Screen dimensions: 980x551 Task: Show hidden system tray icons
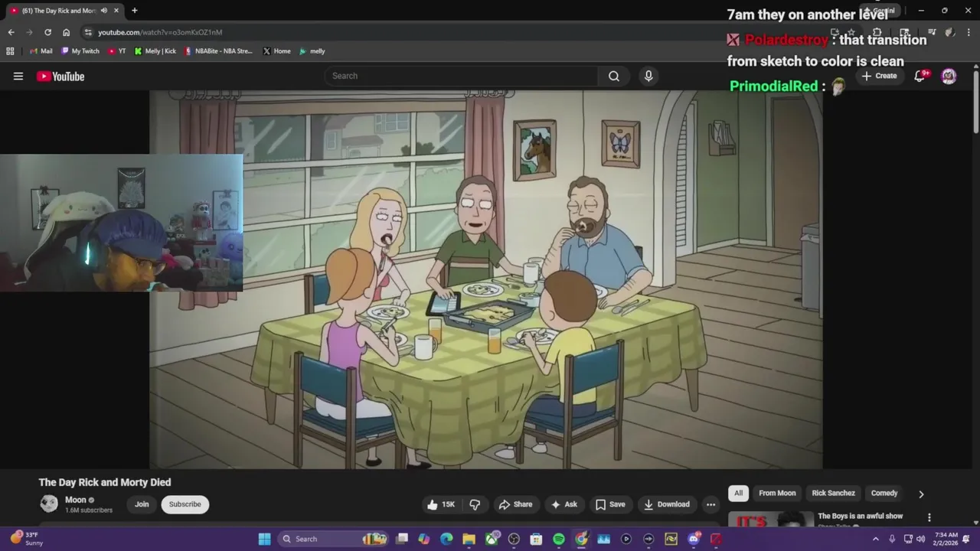pyautogui.click(x=876, y=539)
